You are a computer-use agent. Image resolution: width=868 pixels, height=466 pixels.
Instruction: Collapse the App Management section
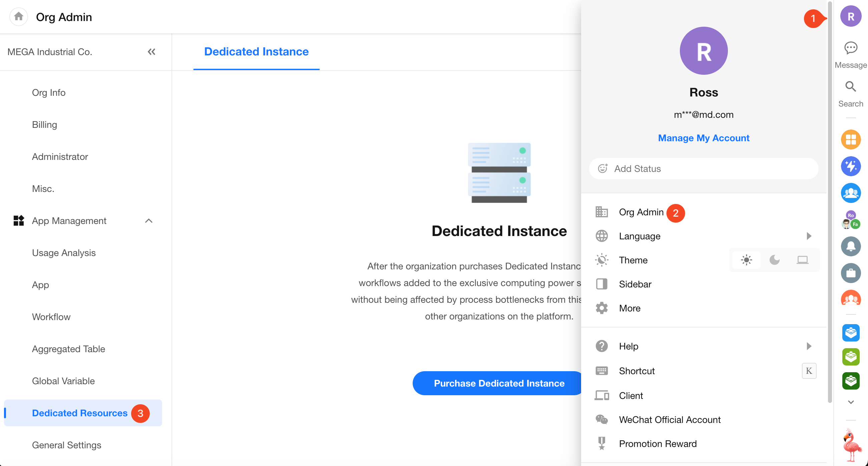coord(148,221)
